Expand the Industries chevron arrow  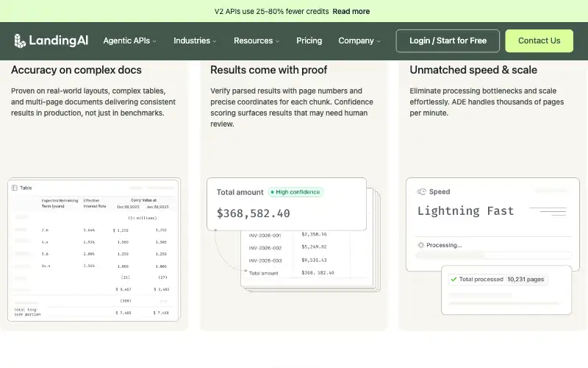tap(215, 41)
